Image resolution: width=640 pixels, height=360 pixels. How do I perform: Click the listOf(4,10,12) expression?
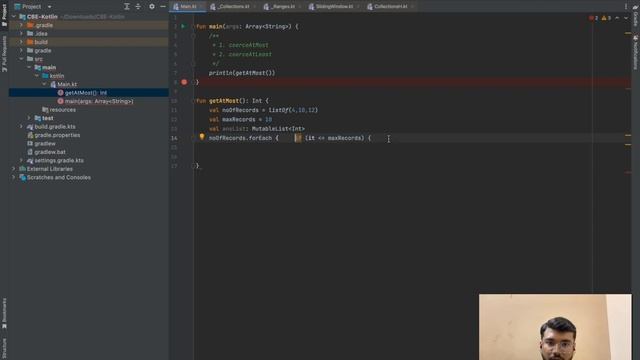(293, 110)
